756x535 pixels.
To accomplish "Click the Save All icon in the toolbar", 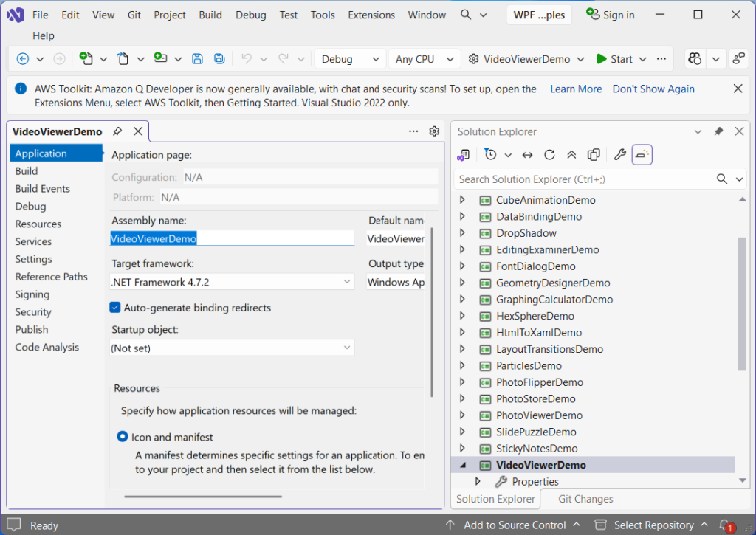I will 219,58.
